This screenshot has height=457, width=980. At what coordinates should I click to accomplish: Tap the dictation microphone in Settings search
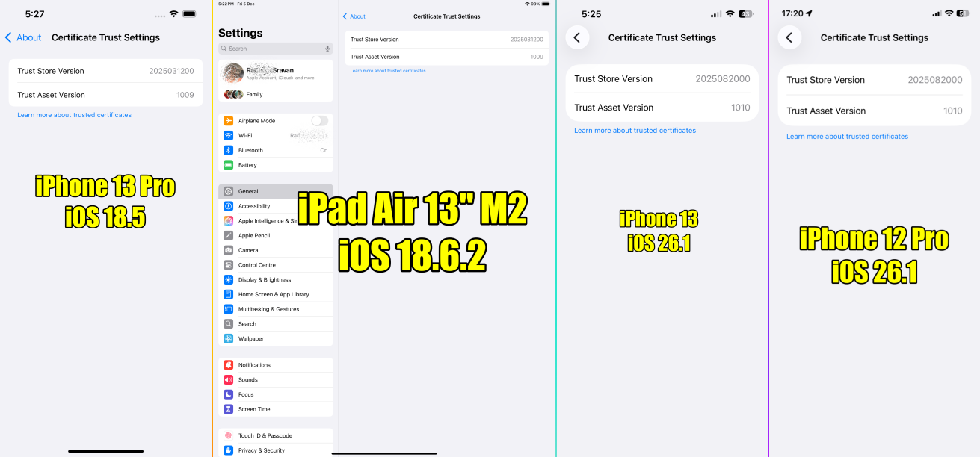coord(327,49)
